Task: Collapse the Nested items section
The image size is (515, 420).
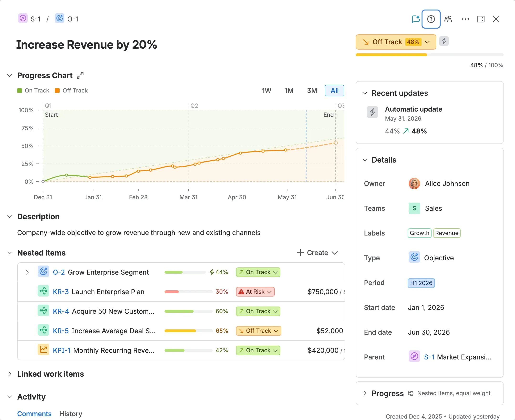Action: (10, 253)
